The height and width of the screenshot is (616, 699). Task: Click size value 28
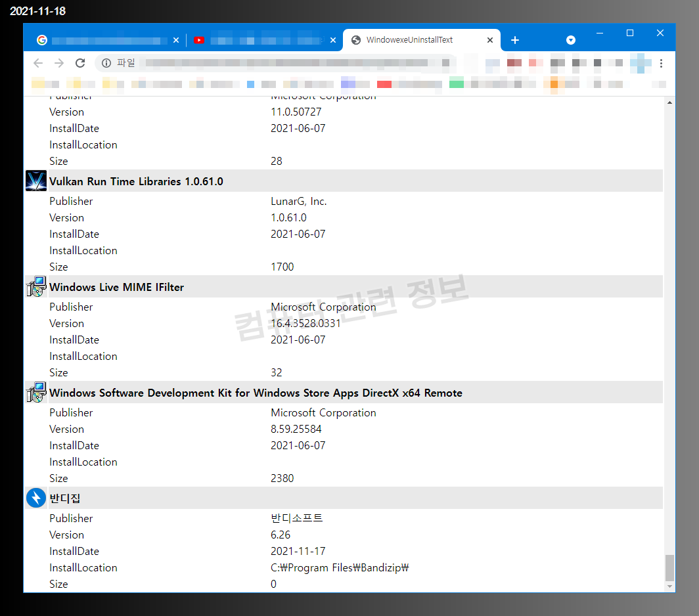(x=277, y=161)
